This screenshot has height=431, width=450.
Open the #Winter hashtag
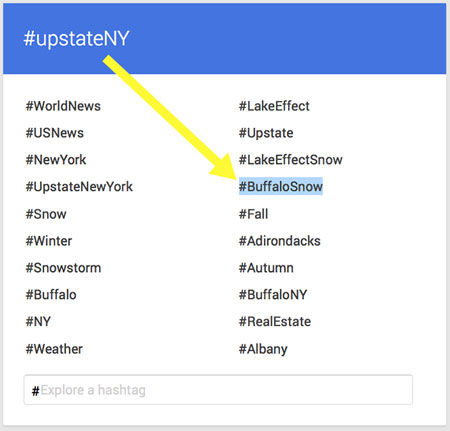point(49,241)
